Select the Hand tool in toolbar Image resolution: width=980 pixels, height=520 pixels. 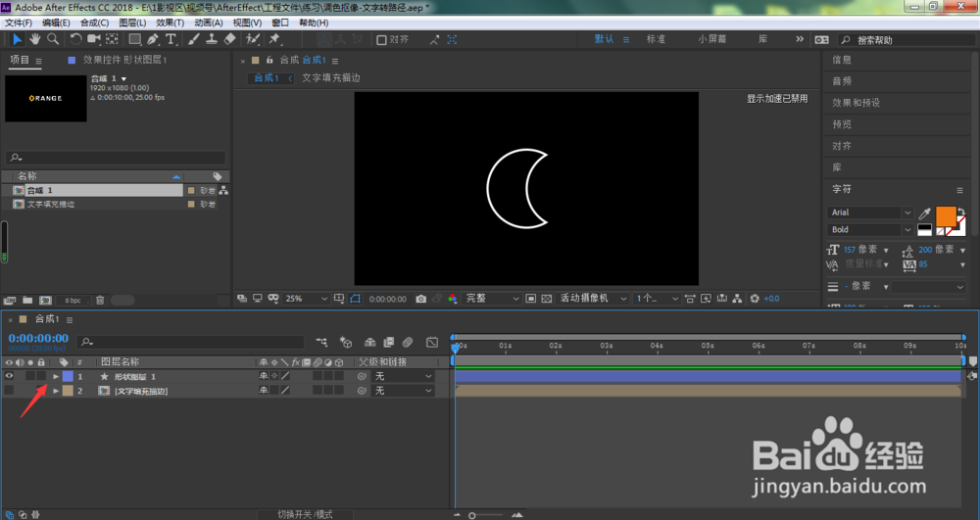tap(35, 39)
